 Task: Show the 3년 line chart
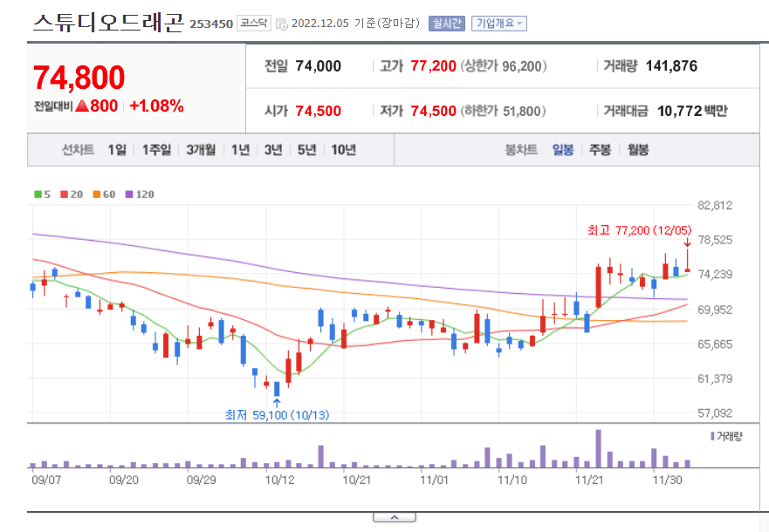click(273, 150)
